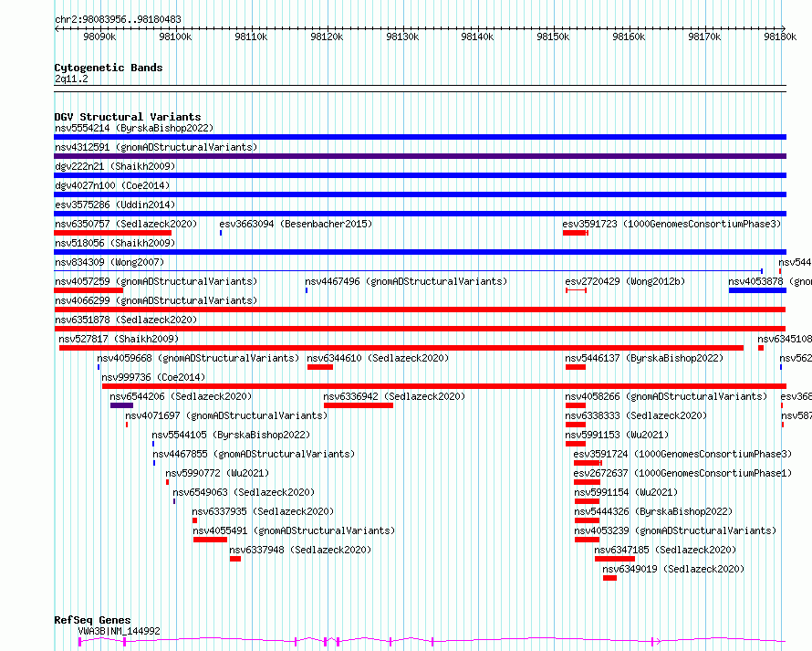Open nsv5446137 (ByrskaBishop2022) variant label
The width and height of the screenshot is (812, 651).
tap(644, 358)
